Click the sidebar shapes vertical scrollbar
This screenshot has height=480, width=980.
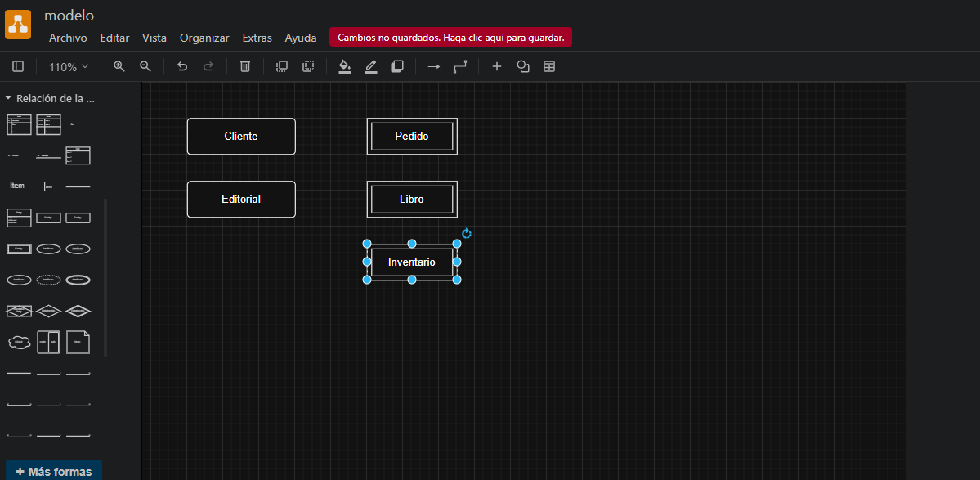(x=105, y=277)
